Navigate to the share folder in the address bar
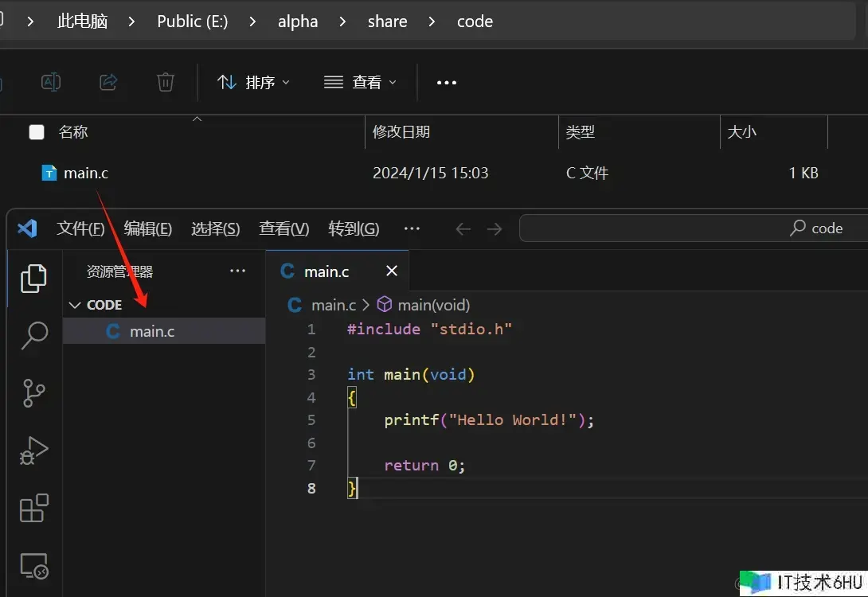The height and width of the screenshot is (597, 868). tap(388, 21)
